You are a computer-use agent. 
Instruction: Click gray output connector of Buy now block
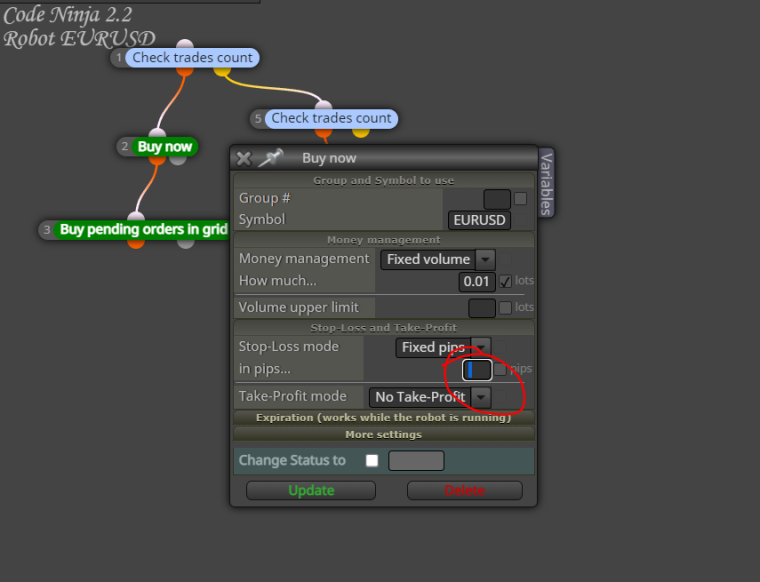[178, 160]
